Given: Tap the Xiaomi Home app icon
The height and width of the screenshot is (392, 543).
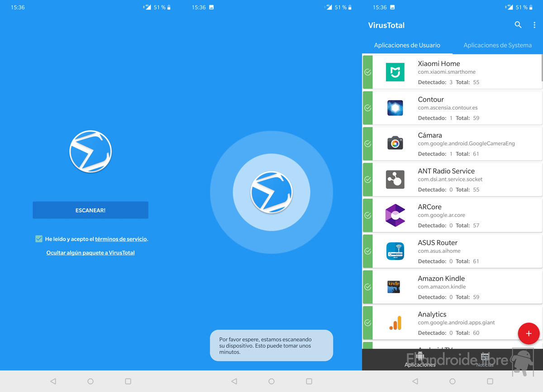Looking at the screenshot, I should [395, 72].
